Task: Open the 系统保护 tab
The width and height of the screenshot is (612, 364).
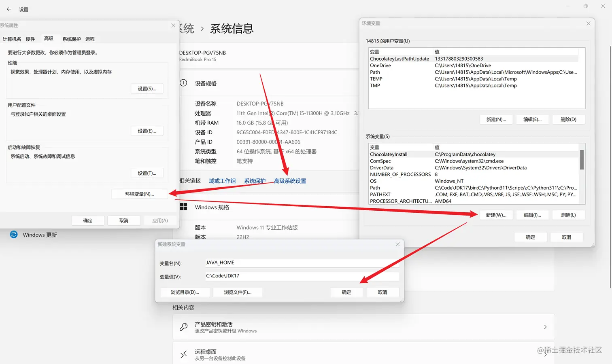Action: pos(72,39)
